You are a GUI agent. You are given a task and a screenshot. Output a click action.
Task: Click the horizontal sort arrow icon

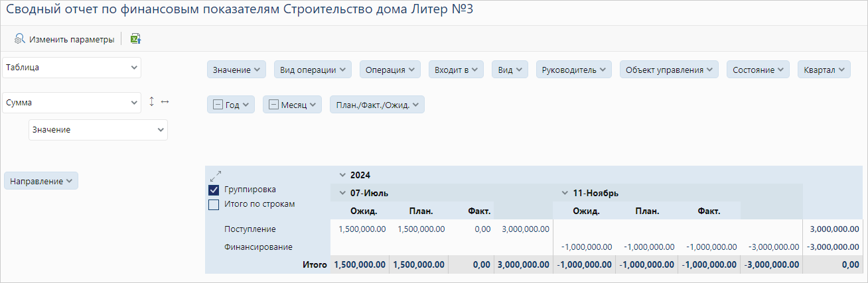tap(165, 101)
